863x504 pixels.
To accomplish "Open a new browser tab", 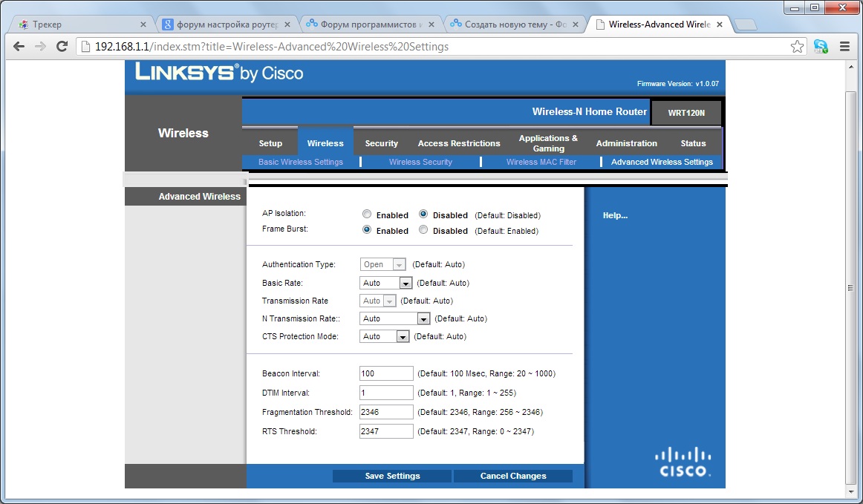I will 746,24.
